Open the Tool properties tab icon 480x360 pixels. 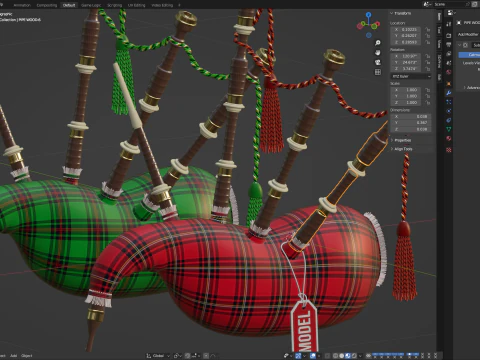449,24
